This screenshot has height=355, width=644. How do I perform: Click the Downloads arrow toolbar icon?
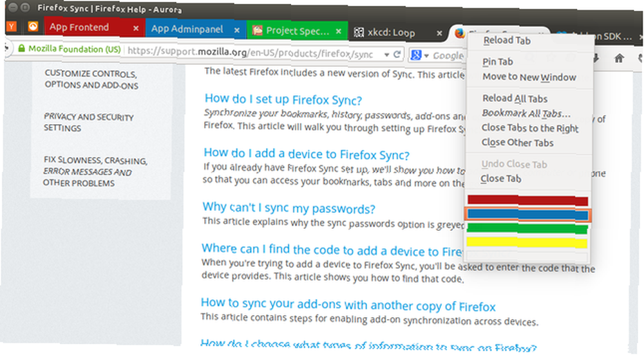click(x=596, y=59)
